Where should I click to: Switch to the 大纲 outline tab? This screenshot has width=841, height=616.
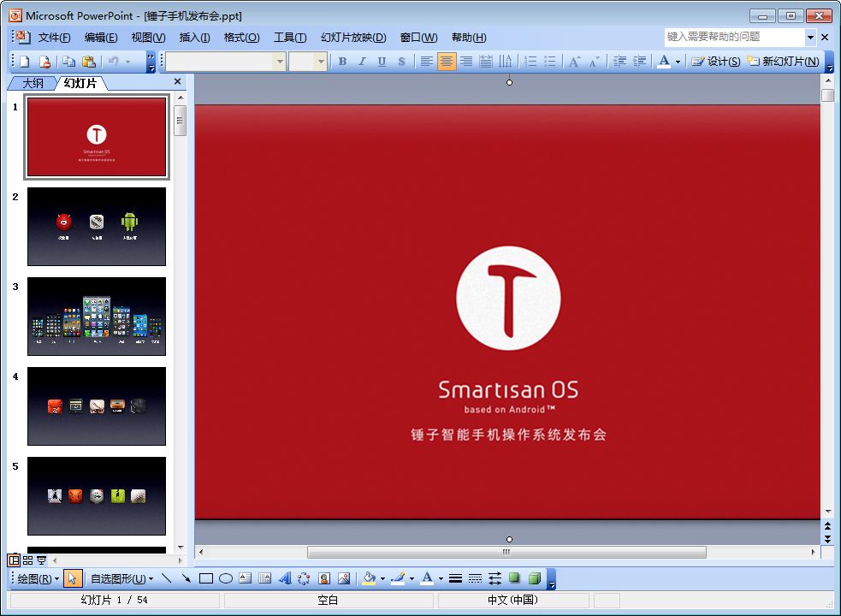pyautogui.click(x=33, y=83)
